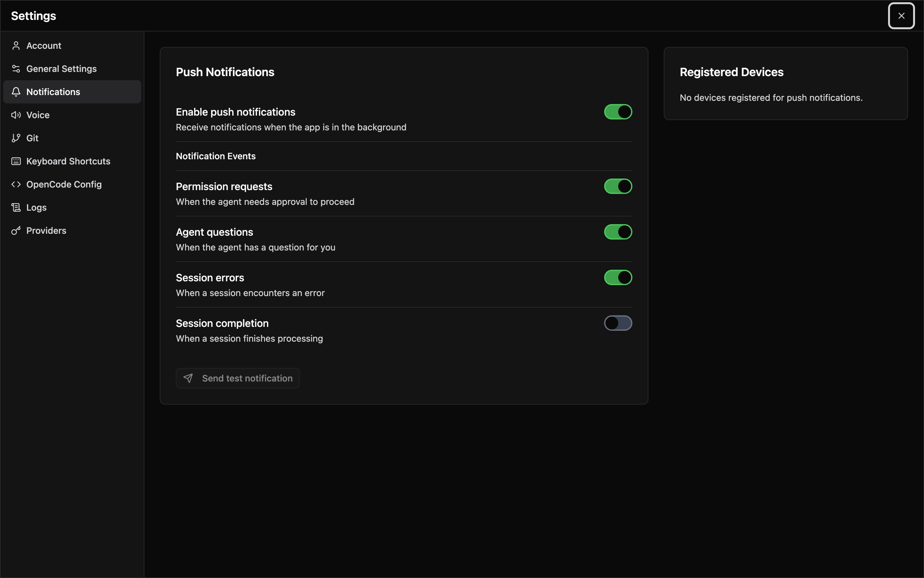Switch off Session errors notifications
Image resolution: width=924 pixels, height=578 pixels.
pos(618,277)
